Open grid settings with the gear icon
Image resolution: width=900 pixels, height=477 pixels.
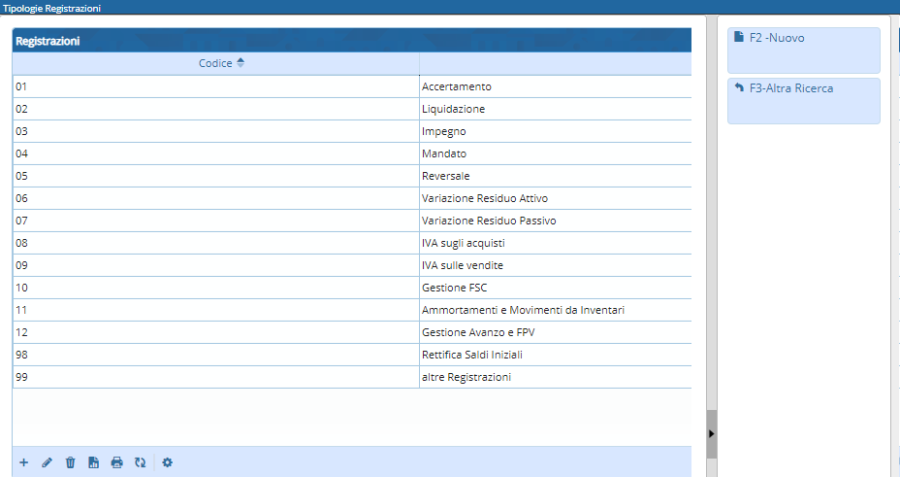167,462
